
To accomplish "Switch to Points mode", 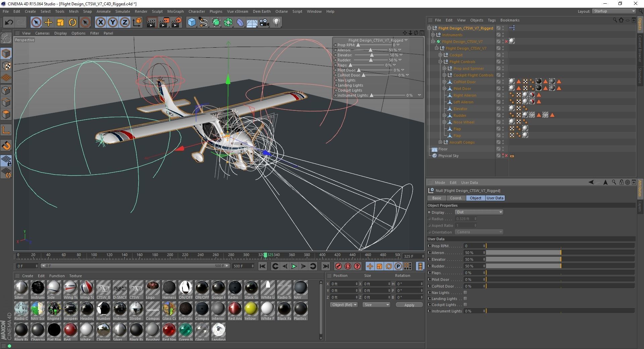I will tap(6, 90).
